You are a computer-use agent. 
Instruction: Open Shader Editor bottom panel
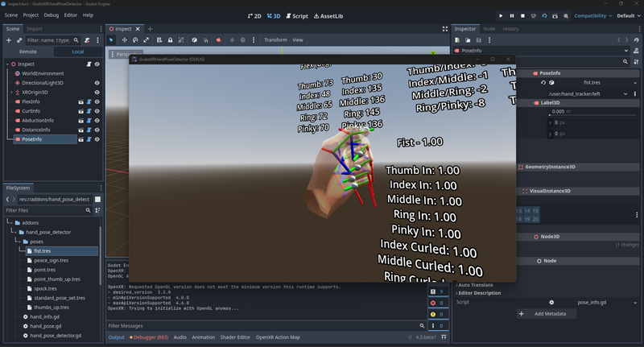(x=235, y=337)
